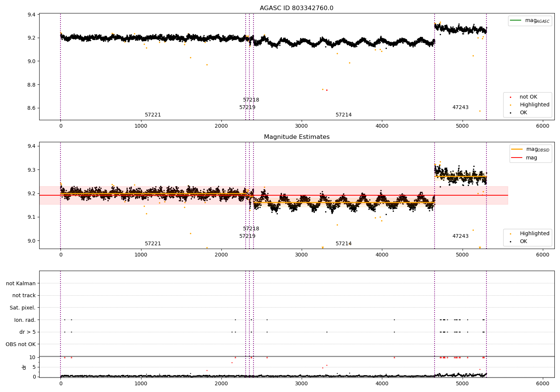Click 'not OK' legend entry in AGASC plot
This screenshot has height=392, width=560.
point(528,97)
